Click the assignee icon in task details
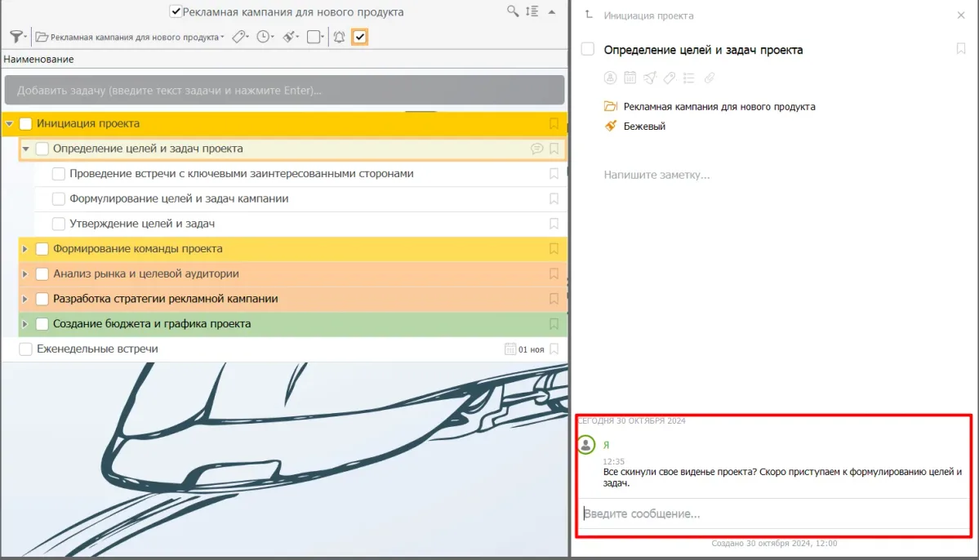The height and width of the screenshot is (560, 979). tap(610, 78)
